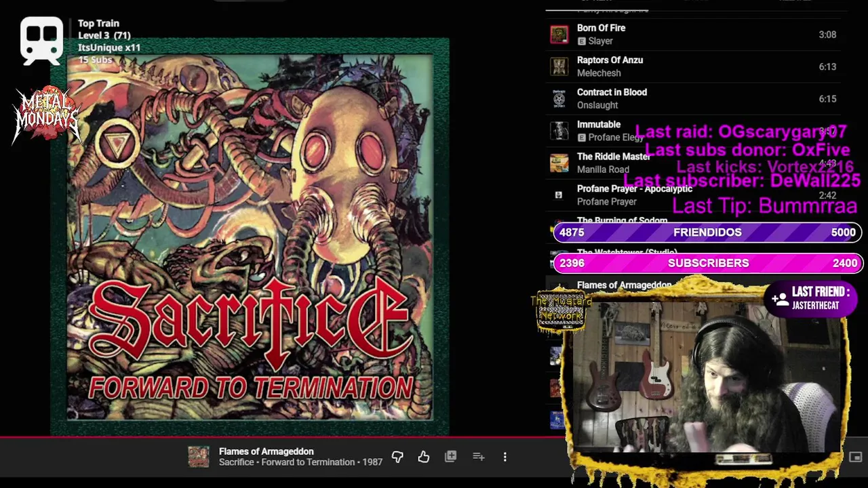Click The Riddle Master album thumbnail

(x=559, y=163)
